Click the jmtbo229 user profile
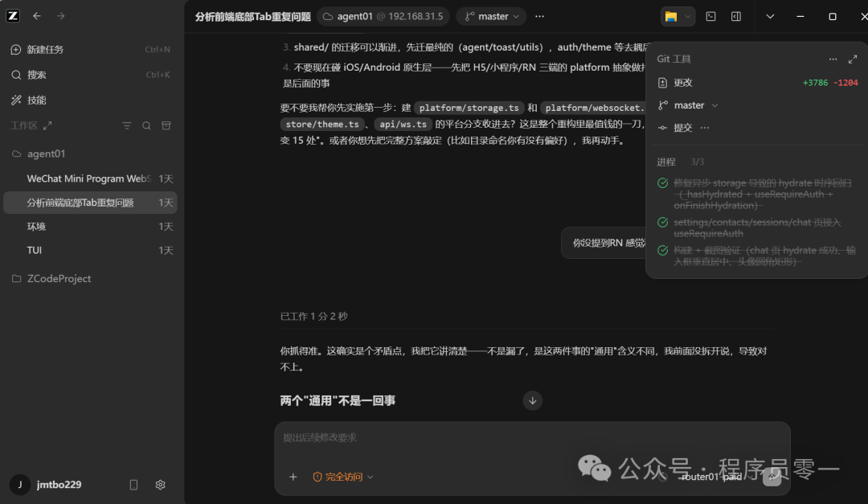The height and width of the screenshot is (504, 868). (x=47, y=485)
